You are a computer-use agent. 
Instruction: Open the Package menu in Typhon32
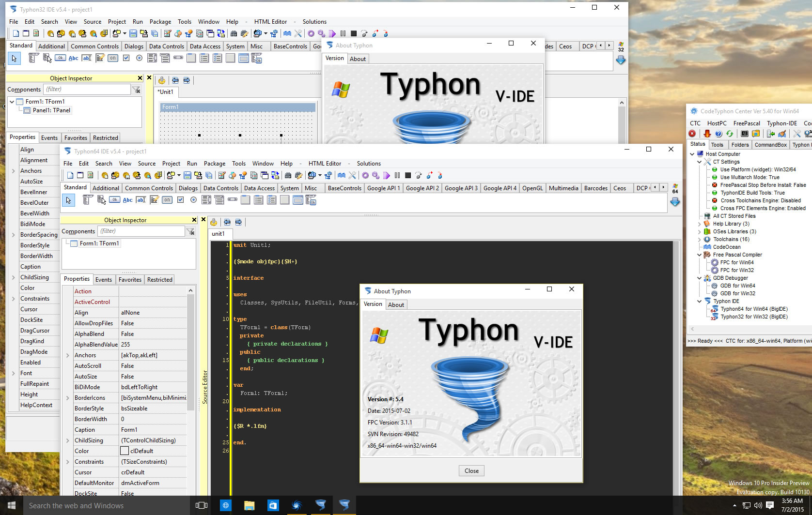(160, 22)
